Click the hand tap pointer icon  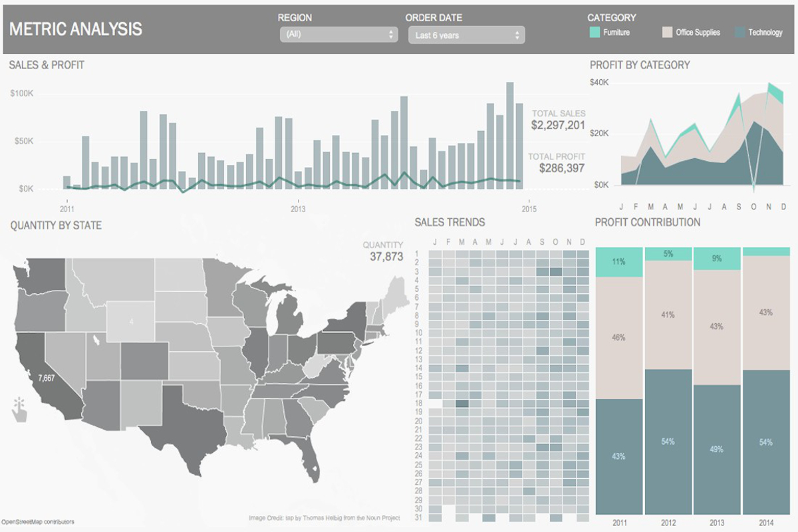click(20, 408)
